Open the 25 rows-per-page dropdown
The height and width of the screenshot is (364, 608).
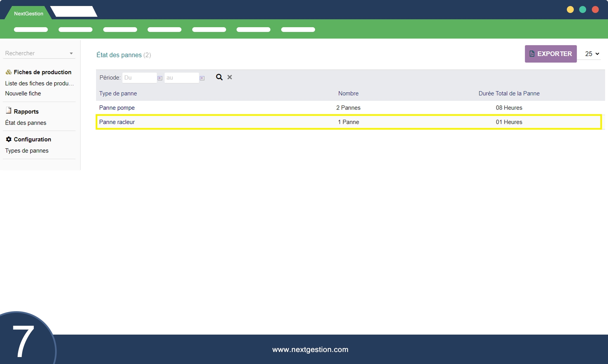(592, 54)
